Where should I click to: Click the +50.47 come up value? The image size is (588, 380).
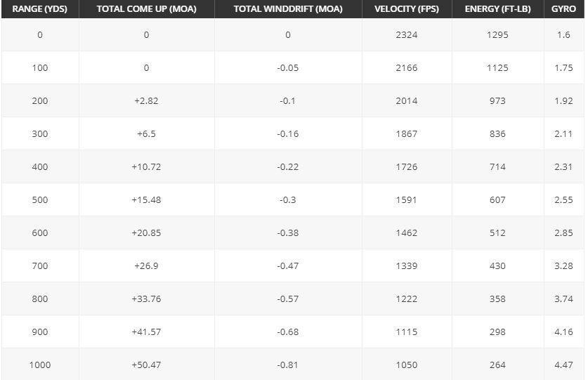click(146, 365)
